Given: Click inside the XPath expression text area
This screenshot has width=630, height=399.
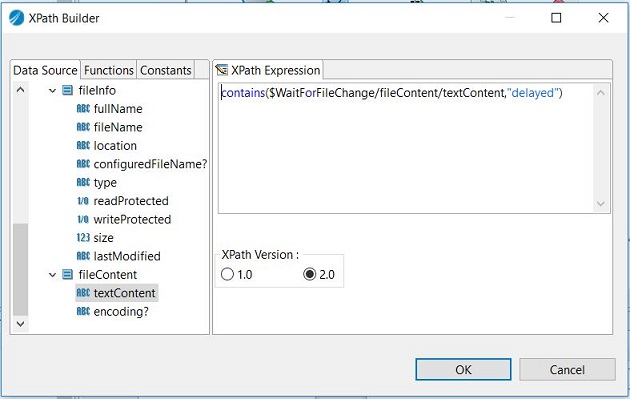Looking at the screenshot, I should click(x=406, y=148).
